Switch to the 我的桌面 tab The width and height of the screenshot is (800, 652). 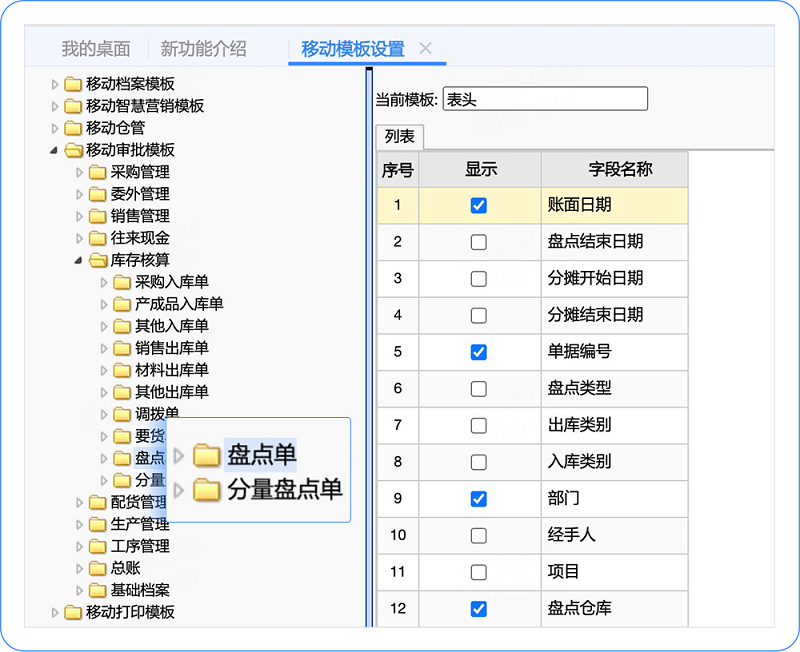[95, 48]
